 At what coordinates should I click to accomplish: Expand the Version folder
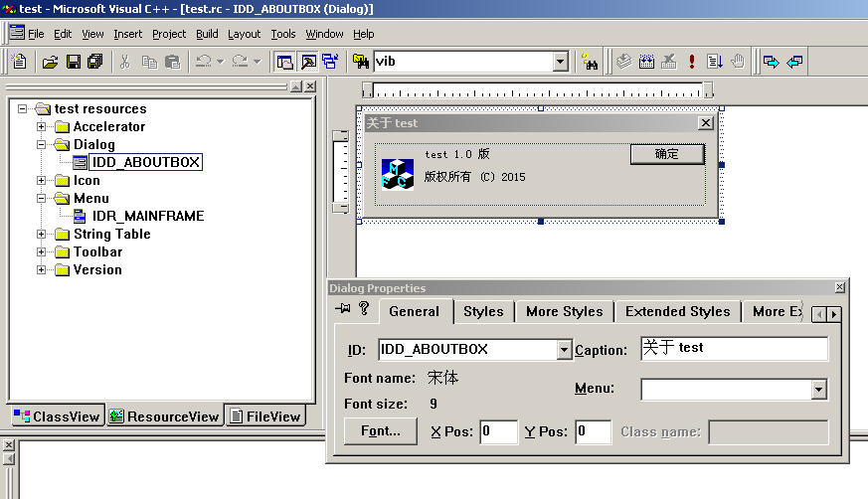pos(41,270)
